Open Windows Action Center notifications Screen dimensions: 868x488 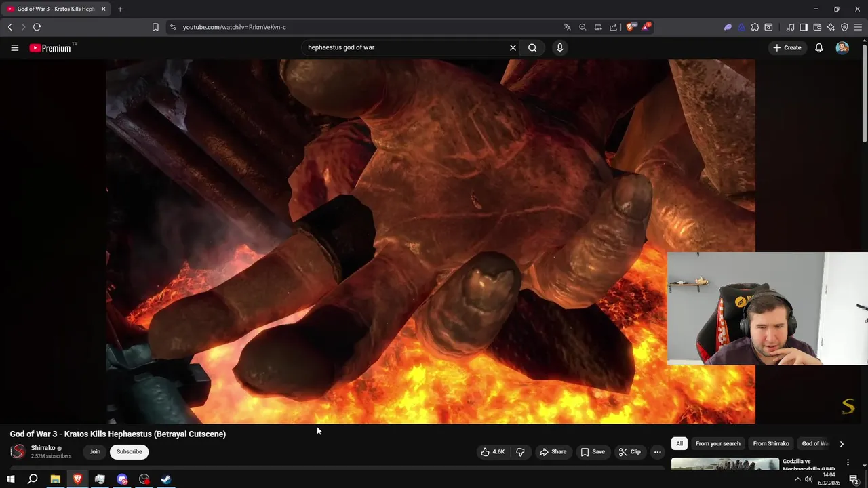coord(854,479)
